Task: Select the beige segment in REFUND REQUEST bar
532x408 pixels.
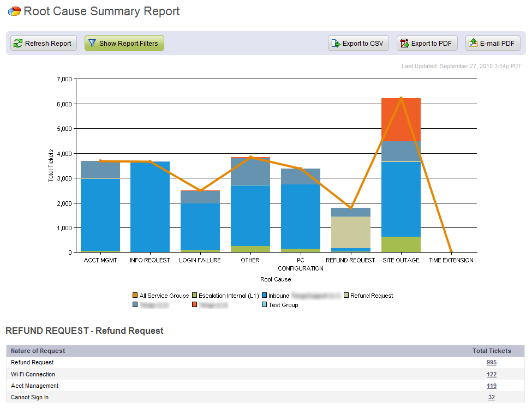Action: [351, 232]
